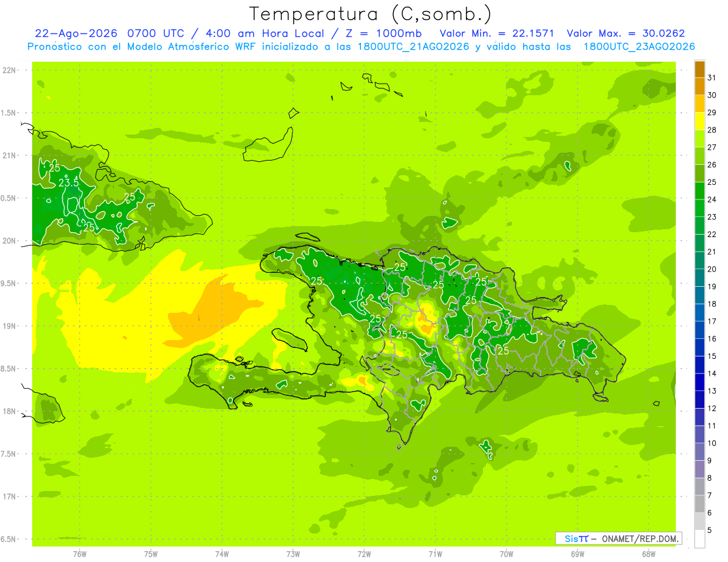Click the "72W" longitude label
728x562 pixels.
click(364, 554)
